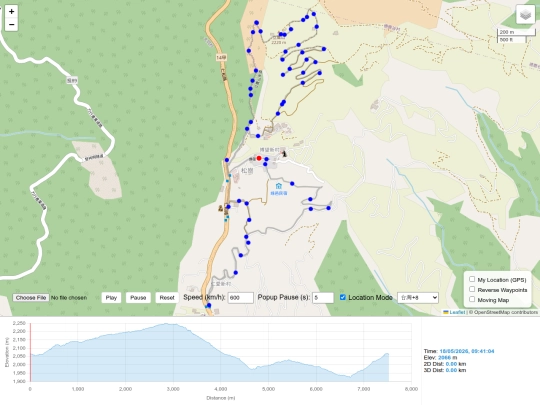Start playback with Play button
Viewport: 540px width, 405px height.
(x=111, y=298)
